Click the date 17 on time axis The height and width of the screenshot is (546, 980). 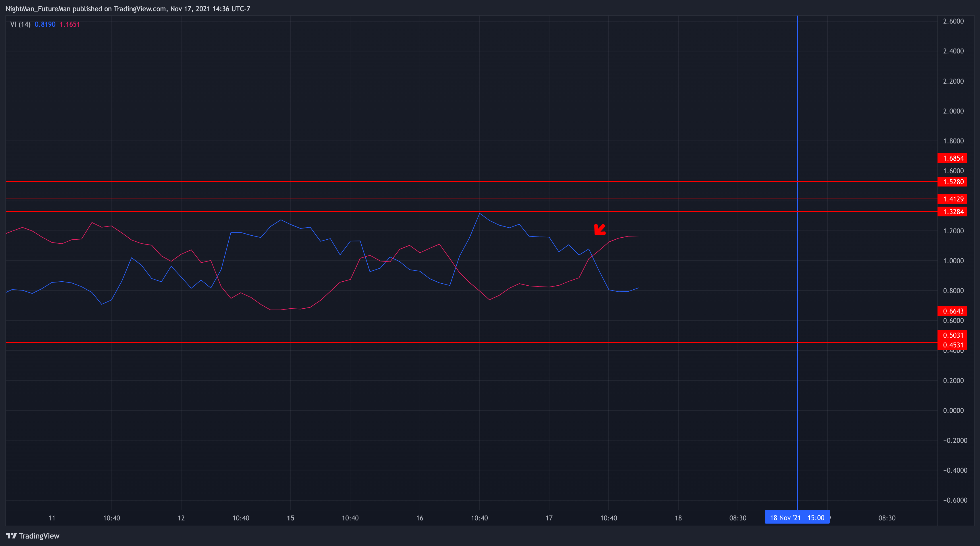549,518
